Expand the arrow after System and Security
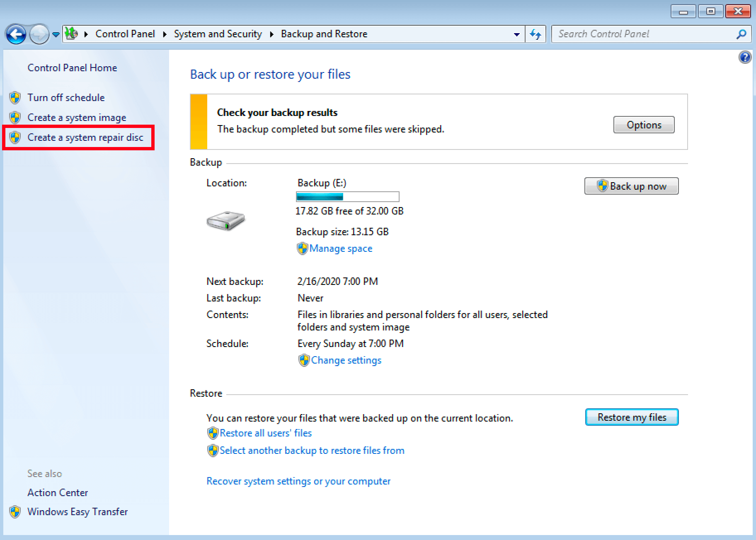This screenshot has width=756, height=540. click(271, 34)
